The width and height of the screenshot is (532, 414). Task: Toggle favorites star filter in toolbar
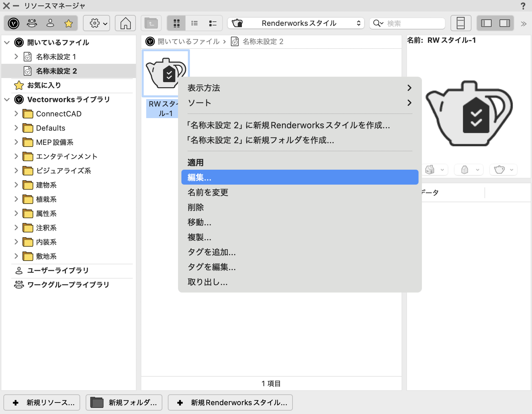point(69,23)
